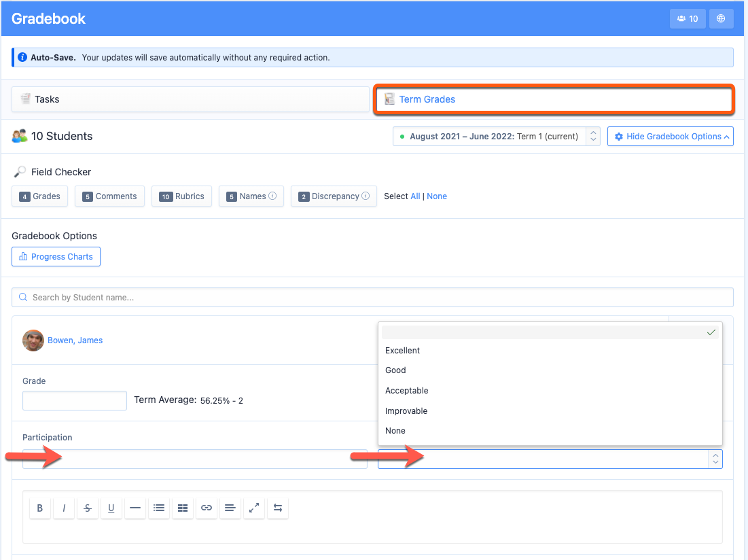Choose Excellent from the dropdown list
Viewport: 748px width, 560px height.
[x=403, y=351]
